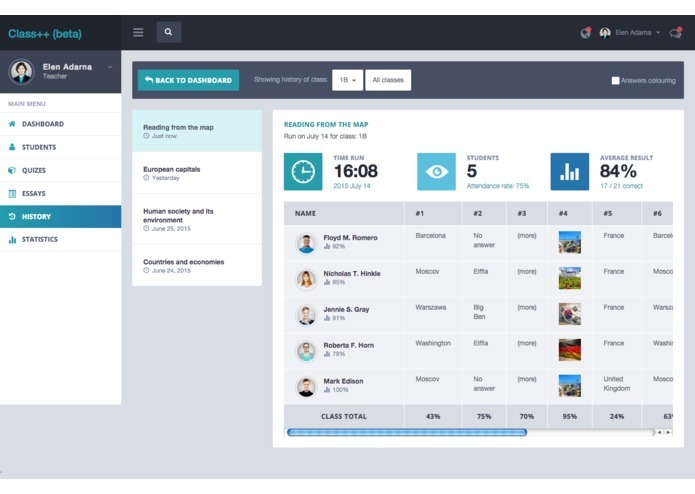Click Floyd M. Romero's avatar
The height and width of the screenshot is (494, 695).
click(306, 244)
